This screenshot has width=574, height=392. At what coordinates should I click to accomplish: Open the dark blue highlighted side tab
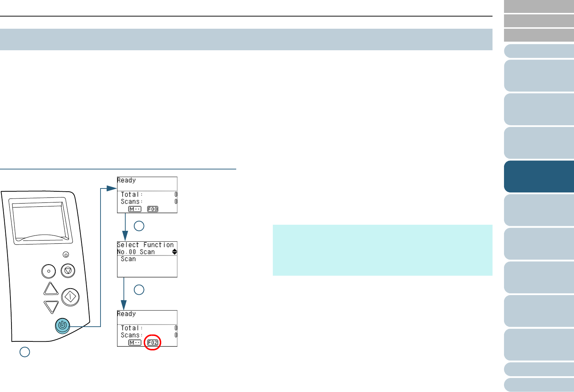tap(539, 177)
